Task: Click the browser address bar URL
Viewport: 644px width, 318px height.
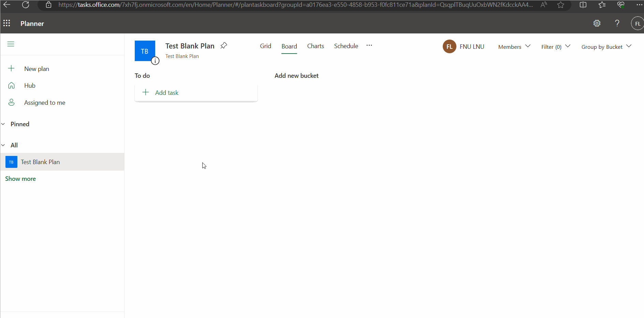Action: point(295,5)
